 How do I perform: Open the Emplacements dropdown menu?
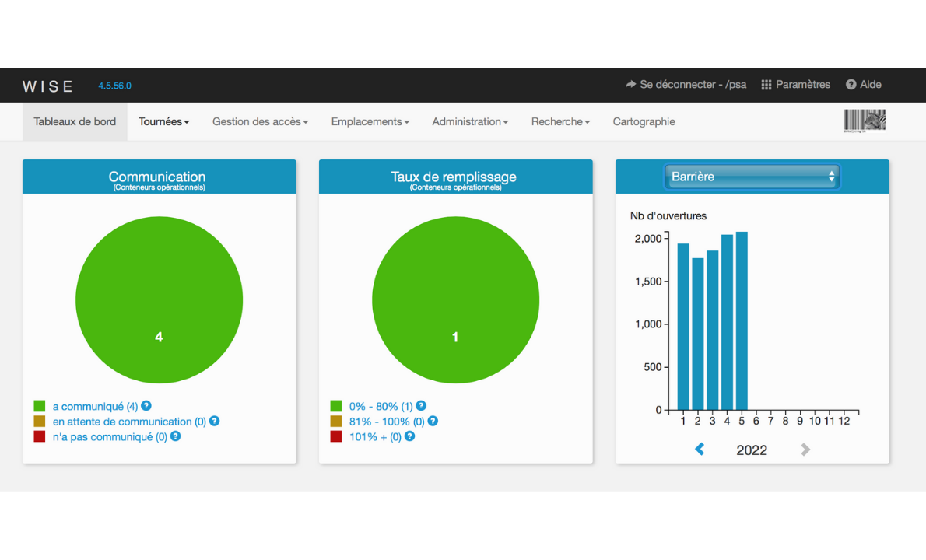point(370,122)
